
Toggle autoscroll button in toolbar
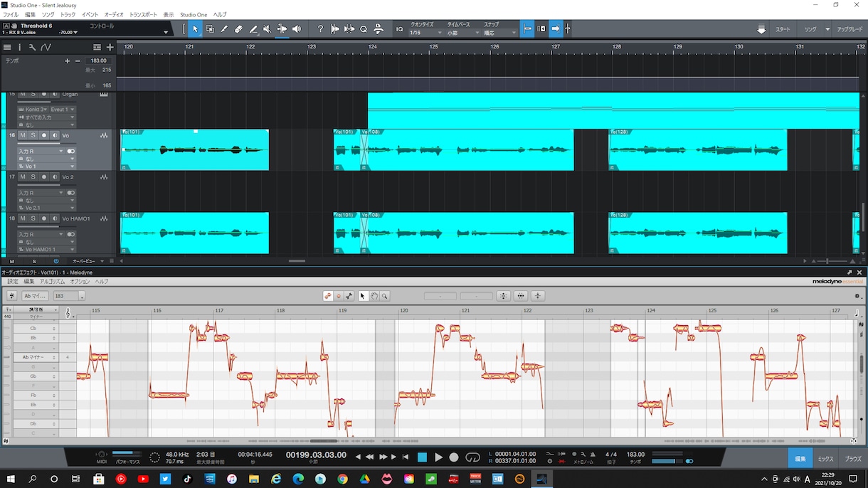[x=556, y=29]
